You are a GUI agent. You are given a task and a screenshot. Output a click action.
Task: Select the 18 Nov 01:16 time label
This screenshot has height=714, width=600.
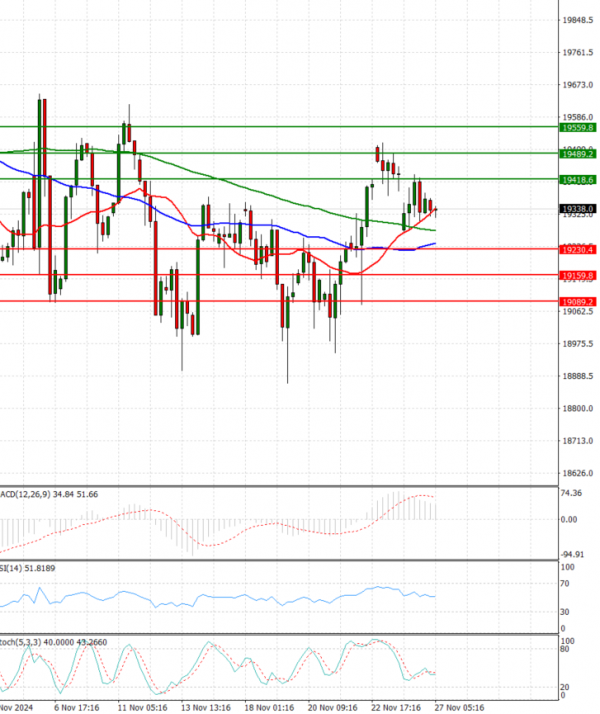[269, 708]
